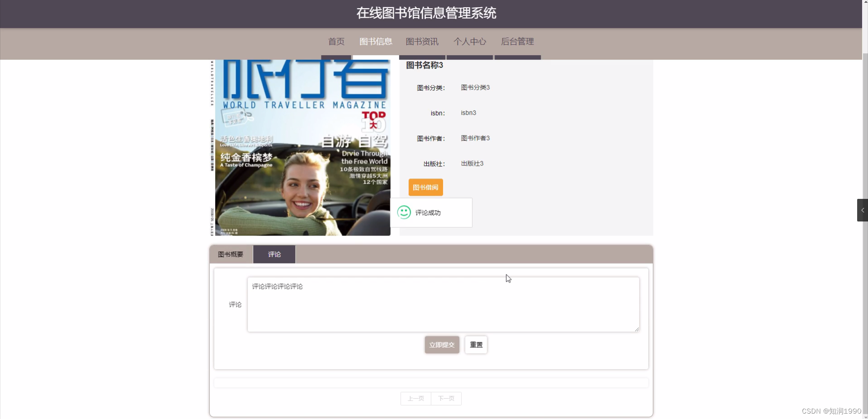
Task: Go to the next page with 下一页
Action: [x=446, y=398]
